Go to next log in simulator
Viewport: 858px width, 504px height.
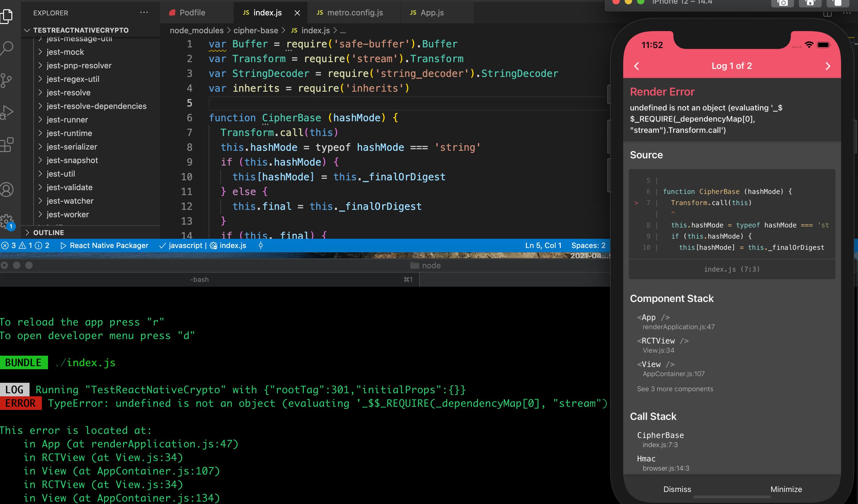pyautogui.click(x=828, y=66)
